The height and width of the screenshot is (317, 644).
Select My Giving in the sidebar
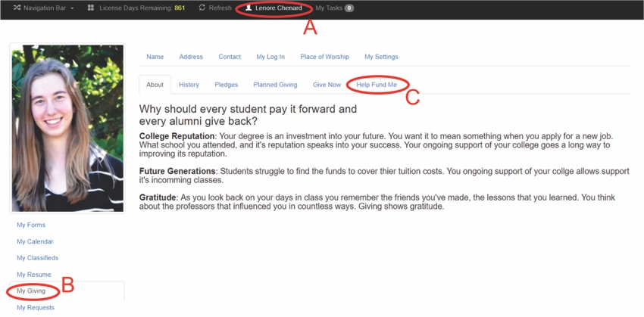pos(31,291)
